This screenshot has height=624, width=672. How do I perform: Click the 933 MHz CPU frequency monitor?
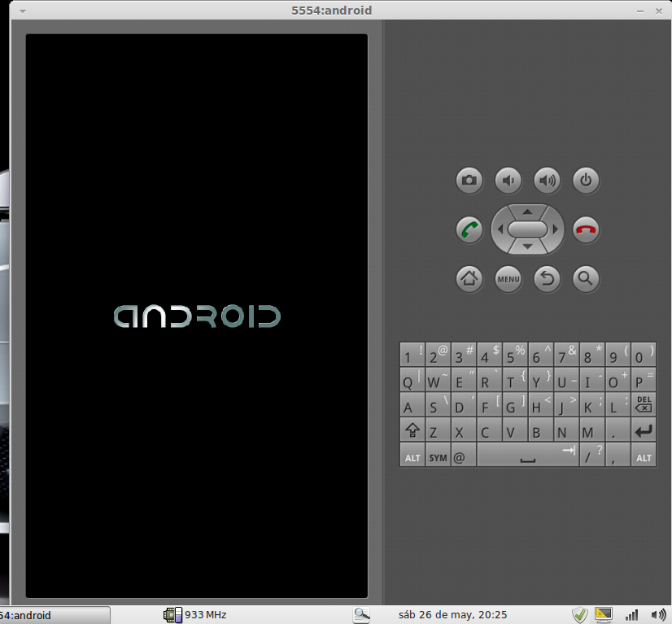195,614
